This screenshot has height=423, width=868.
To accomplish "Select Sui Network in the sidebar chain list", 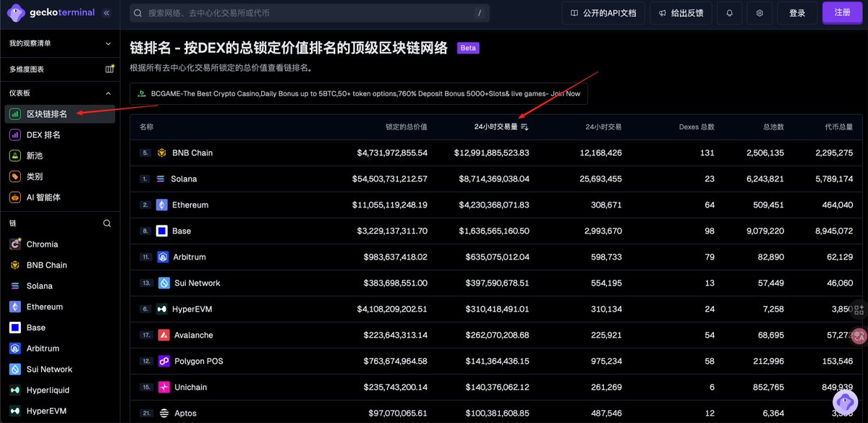I will [60, 369].
